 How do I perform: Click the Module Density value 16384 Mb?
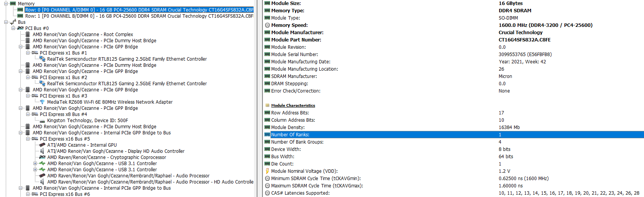click(509, 127)
